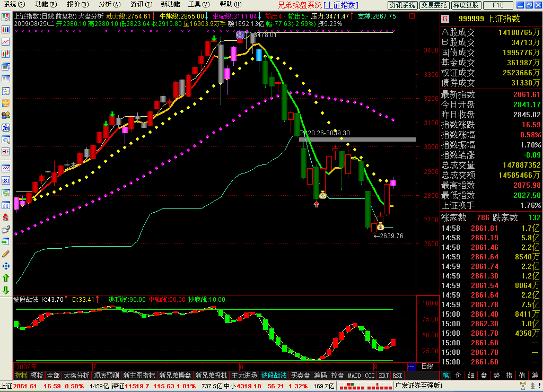Image resolution: width=543 pixels, height=392 pixels.
Task: Open the 系统(S) menu
Action: click(14, 4)
